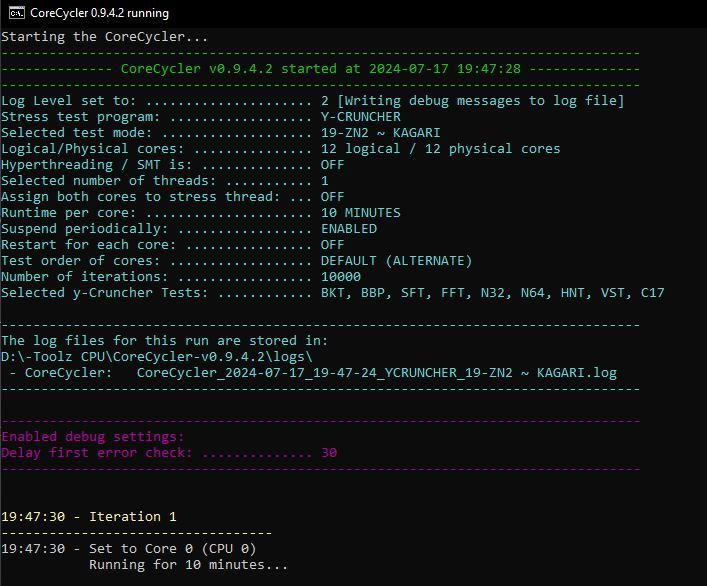Click the 'Running for 10 minutes...' line
707x586 pixels.
[x=188, y=564]
